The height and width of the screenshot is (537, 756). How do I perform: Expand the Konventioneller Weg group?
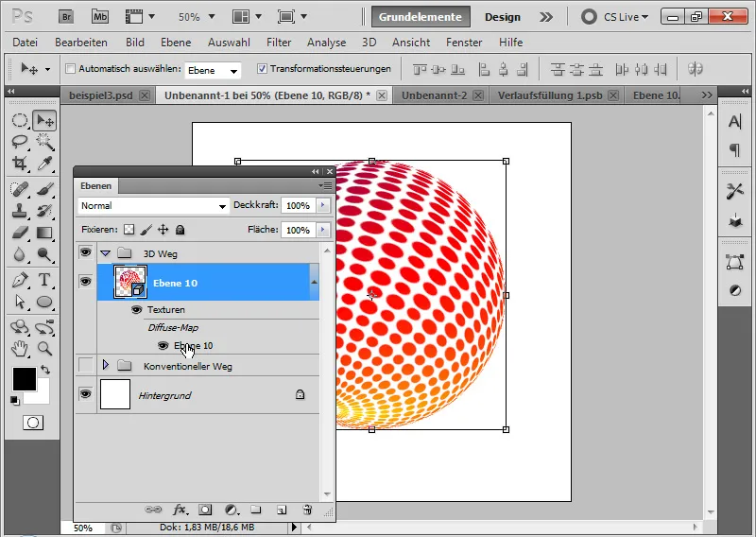pos(106,365)
